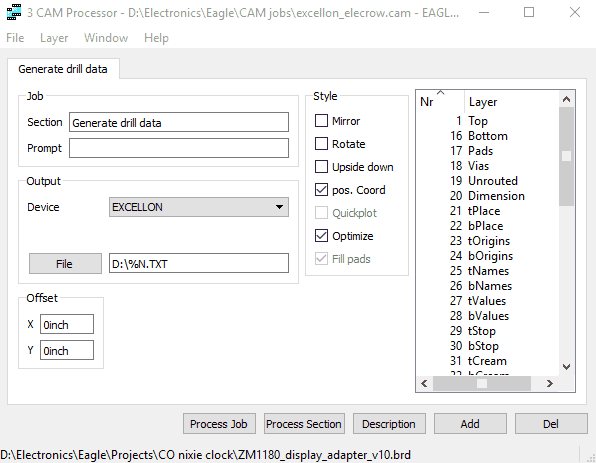Viewport: 596px width, 463px height.
Task: Click the output file path field D:\%N.TXT
Action: coord(199,263)
